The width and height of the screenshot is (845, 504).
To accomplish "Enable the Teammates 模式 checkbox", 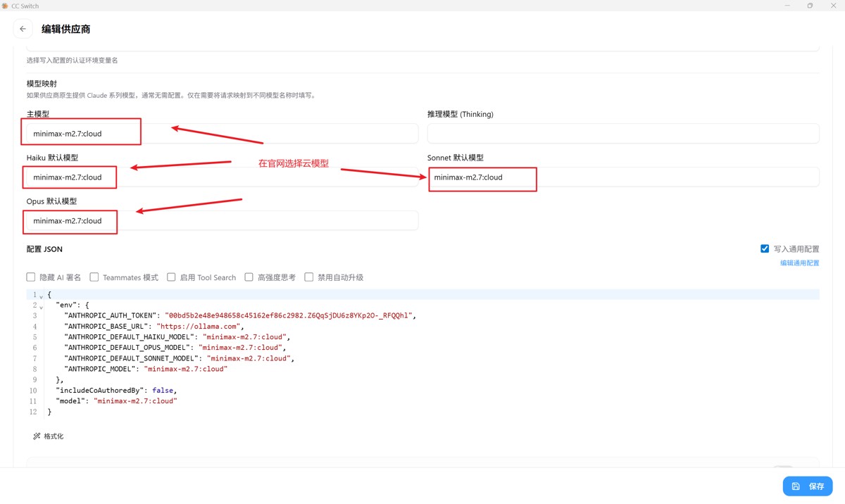I will [94, 277].
